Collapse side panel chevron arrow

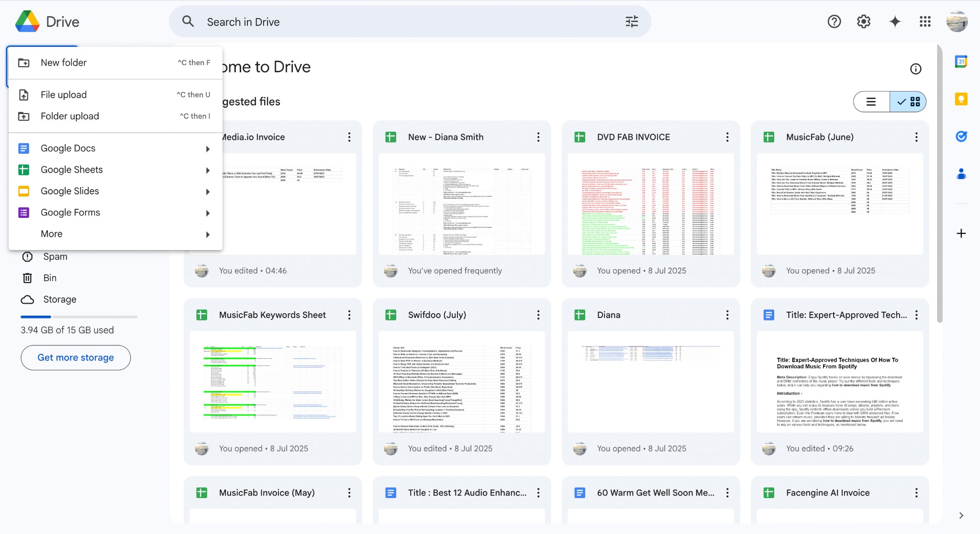coord(961,515)
